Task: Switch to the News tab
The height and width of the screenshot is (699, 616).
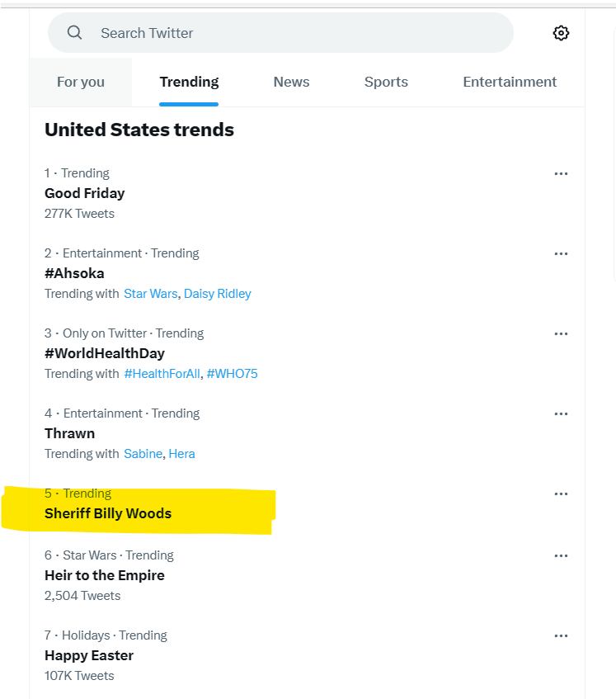Action: (x=291, y=82)
